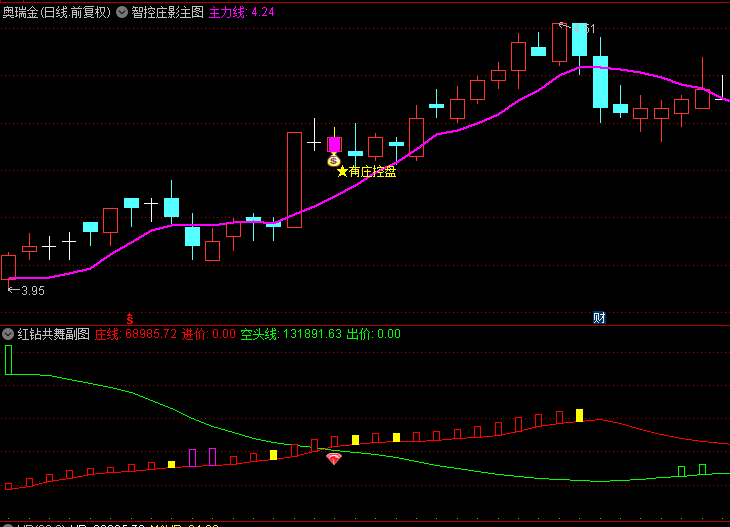Click the 主力线: 4.24 value
The width and height of the screenshot is (730, 527).
[x=242, y=12]
